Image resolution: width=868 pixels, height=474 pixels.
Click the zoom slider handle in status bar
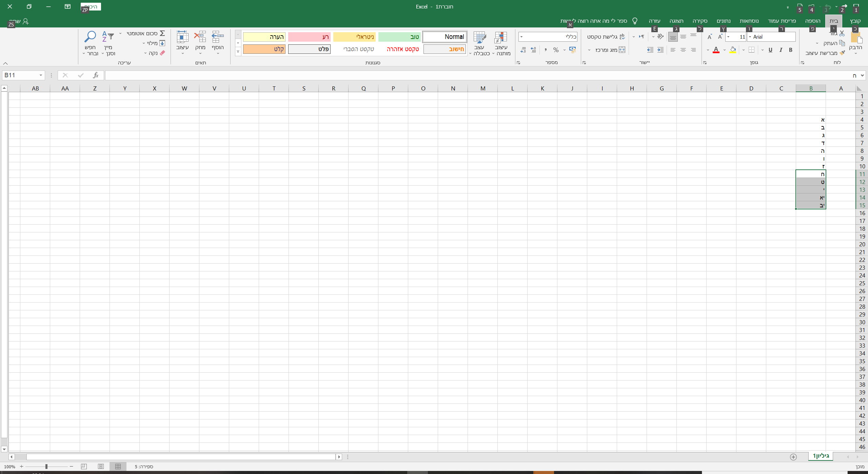click(46, 467)
